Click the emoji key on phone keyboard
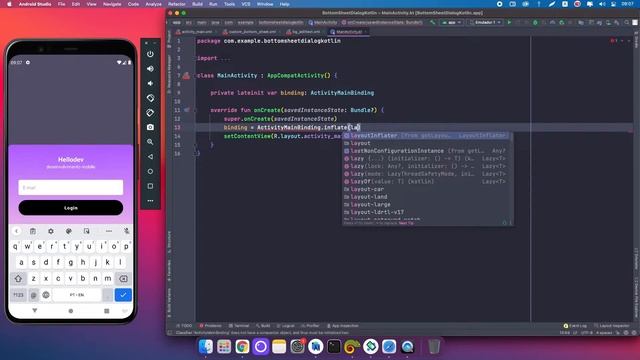The image size is (640, 360). coord(46,295)
